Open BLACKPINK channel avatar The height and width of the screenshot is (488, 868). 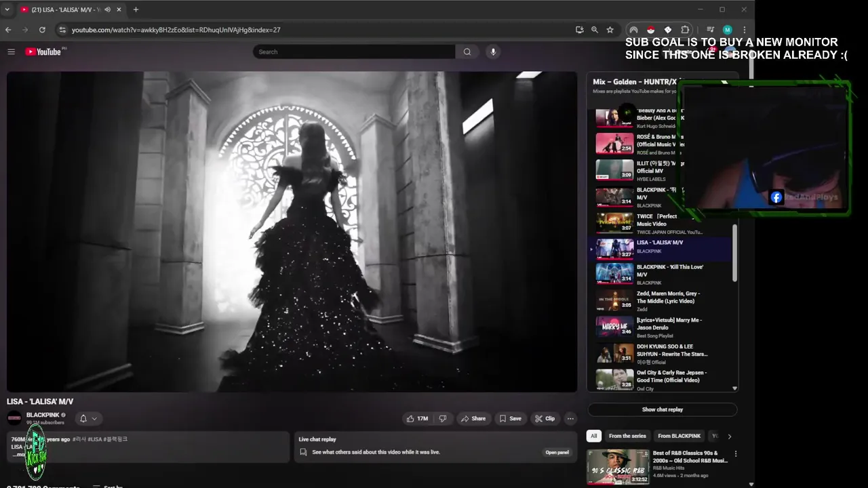coord(14,418)
